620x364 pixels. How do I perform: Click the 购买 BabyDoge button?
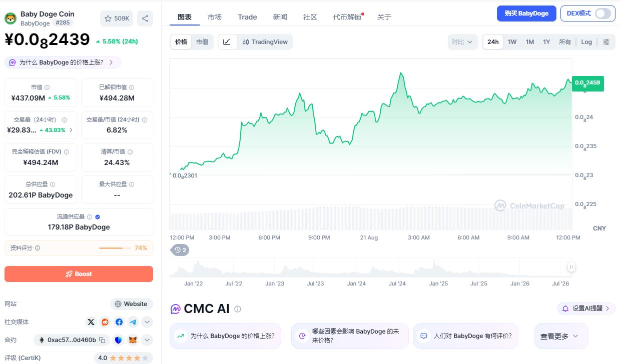coord(526,13)
